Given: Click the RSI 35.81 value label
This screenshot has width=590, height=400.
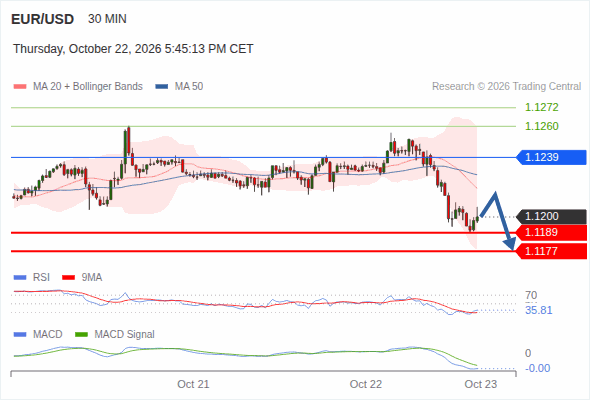Looking at the screenshot, I should (x=539, y=310).
